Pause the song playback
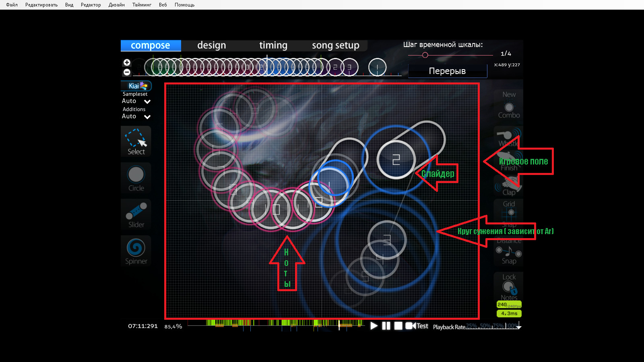The image size is (644, 362). coord(386,326)
